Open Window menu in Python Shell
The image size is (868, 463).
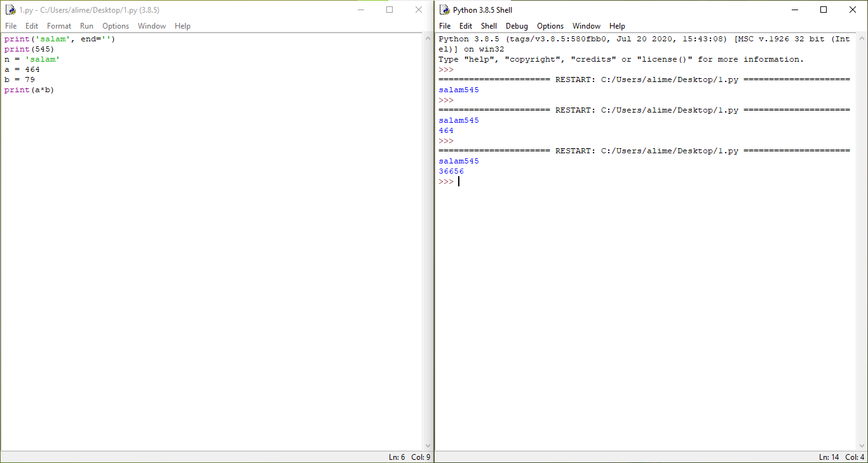coord(587,26)
